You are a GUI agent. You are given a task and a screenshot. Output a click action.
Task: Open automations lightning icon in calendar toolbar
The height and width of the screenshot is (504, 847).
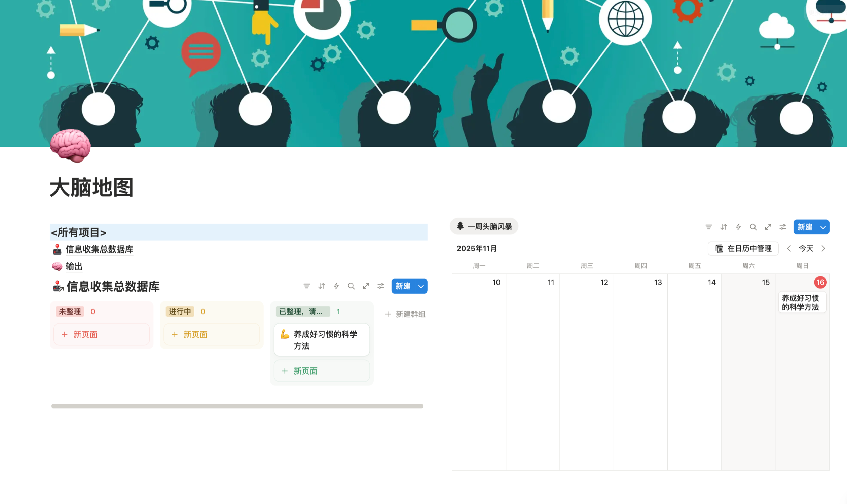click(738, 227)
